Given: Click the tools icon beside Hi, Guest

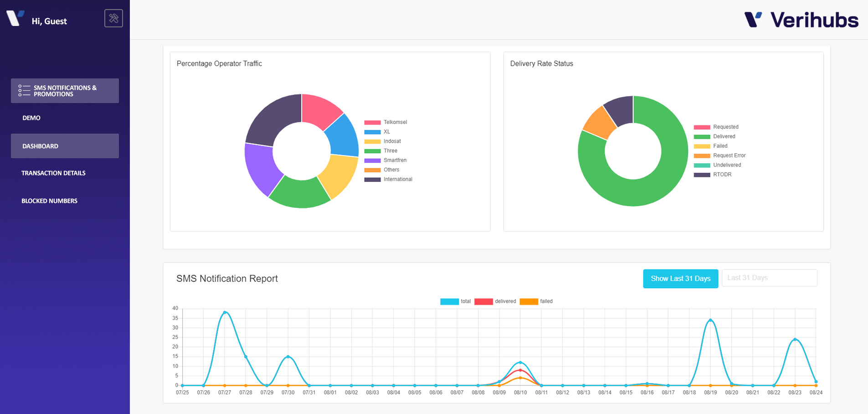Looking at the screenshot, I should click(113, 18).
